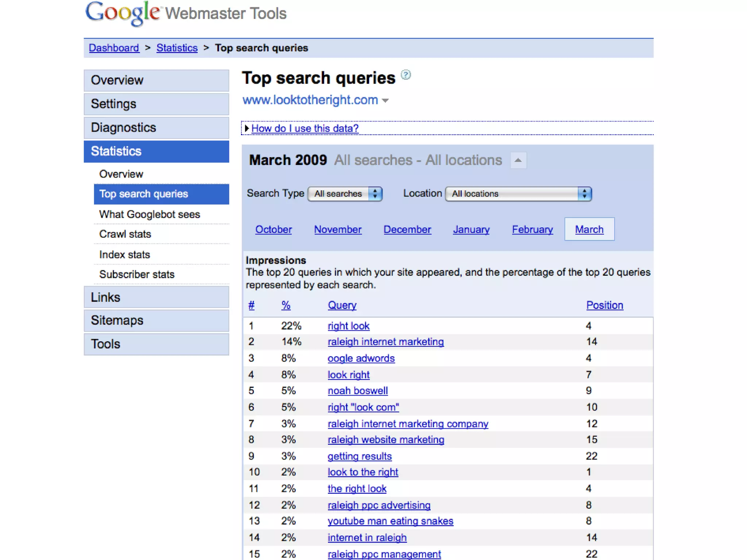The width and height of the screenshot is (747, 560).
Task: Sort the table by Position column
Action: pos(604,305)
